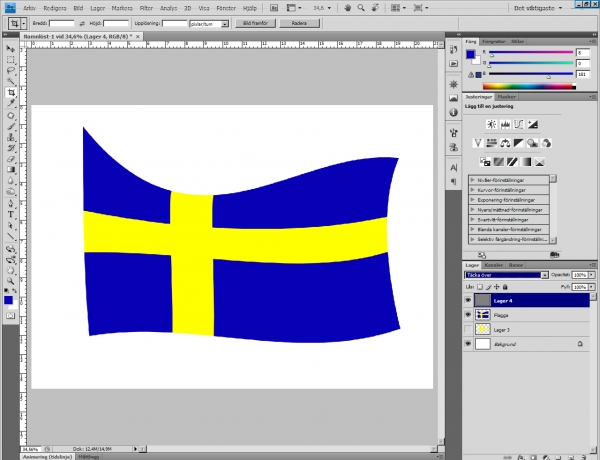
Task: Open the Det viktigaste workspace switcher
Action: (538, 8)
